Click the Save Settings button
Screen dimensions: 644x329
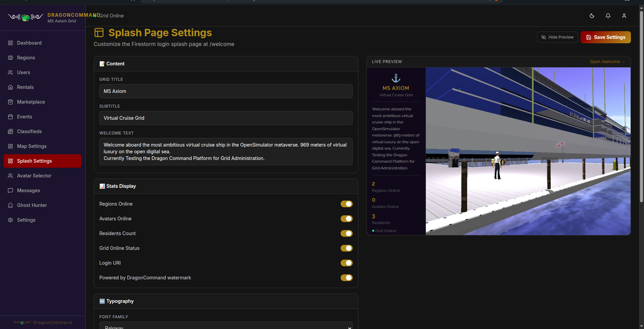click(606, 37)
